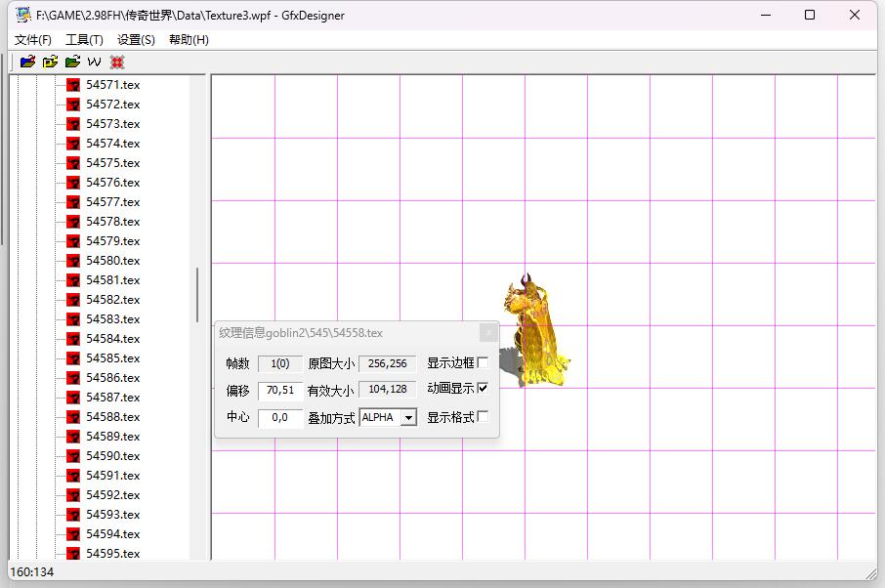885x588 pixels.
Task: Open the 文件(F) menu
Action: point(33,40)
